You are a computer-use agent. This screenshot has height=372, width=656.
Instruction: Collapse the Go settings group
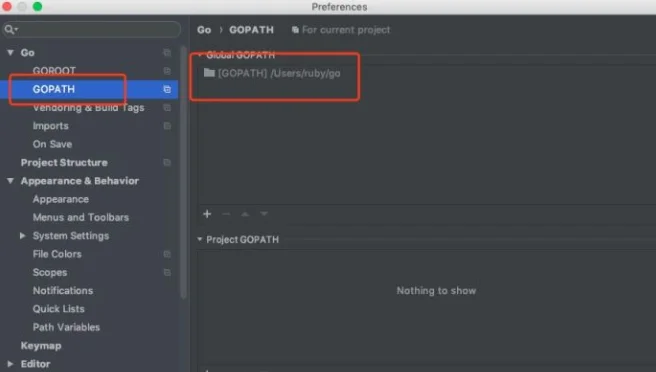(x=10, y=53)
